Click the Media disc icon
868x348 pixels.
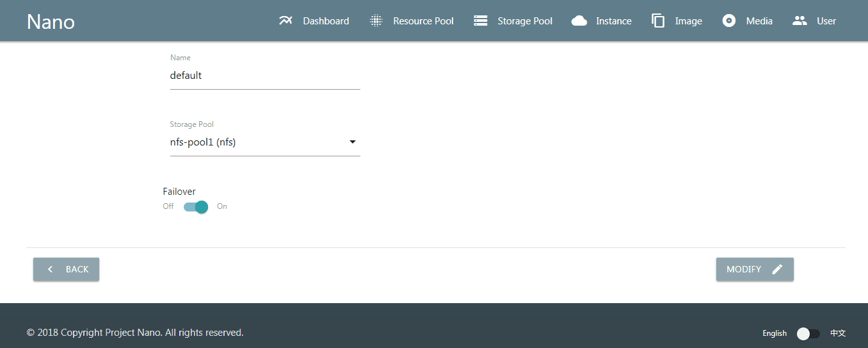tap(728, 21)
